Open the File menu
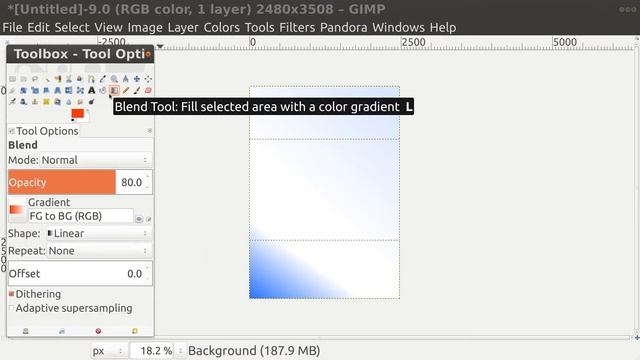This screenshot has width=640, height=360. tap(12, 27)
